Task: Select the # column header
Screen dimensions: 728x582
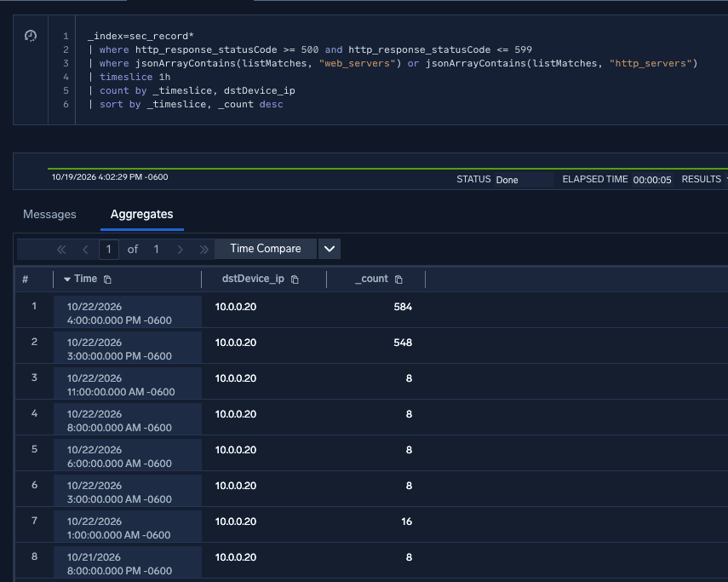Action: pos(25,279)
